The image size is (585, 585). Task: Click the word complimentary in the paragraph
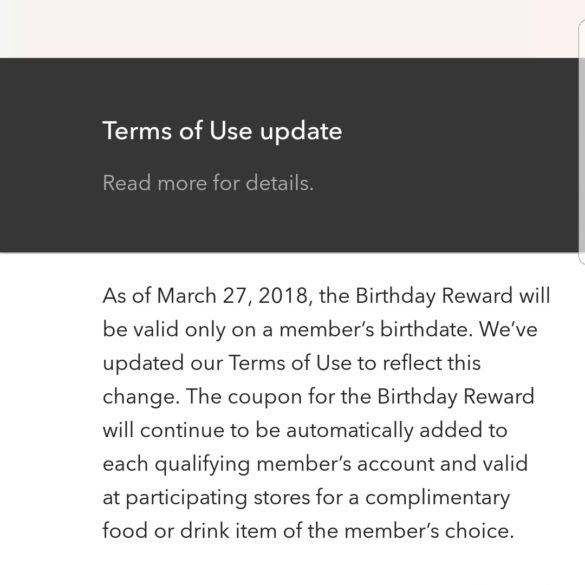437,498
